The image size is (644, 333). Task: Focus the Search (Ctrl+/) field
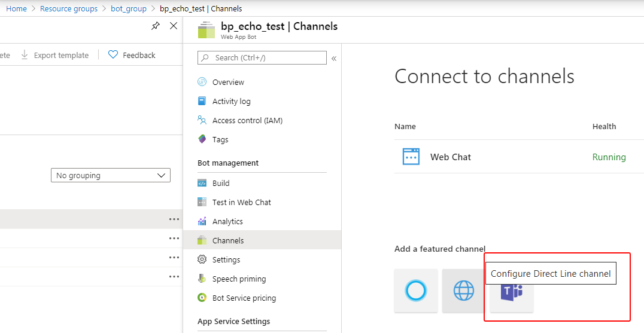coord(262,58)
